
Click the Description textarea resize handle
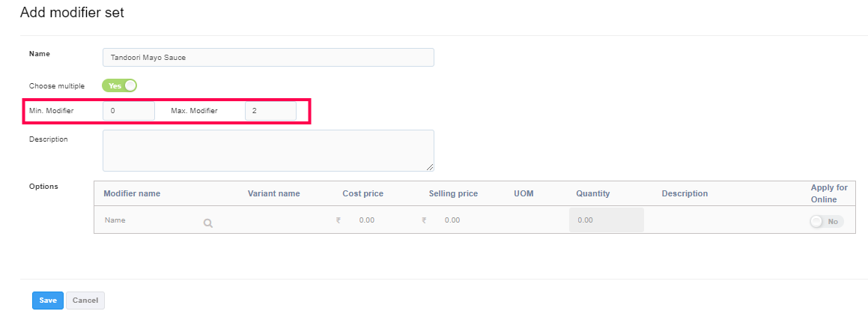(x=430, y=166)
